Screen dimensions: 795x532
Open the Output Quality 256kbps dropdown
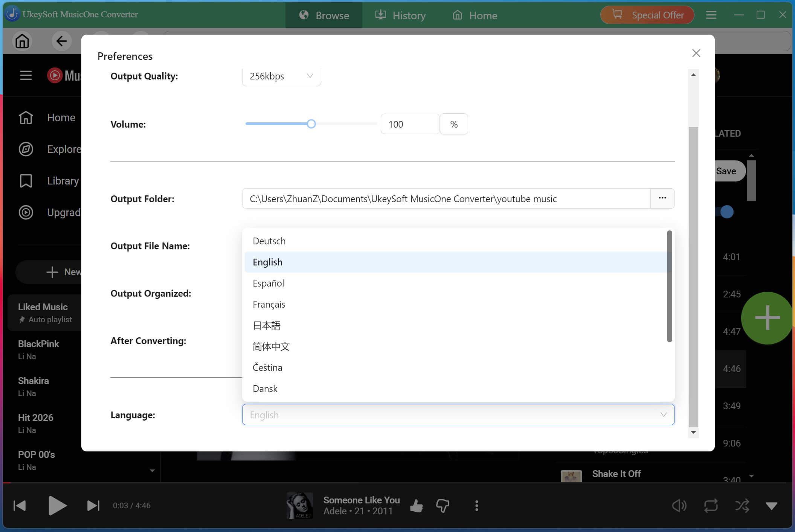(281, 76)
